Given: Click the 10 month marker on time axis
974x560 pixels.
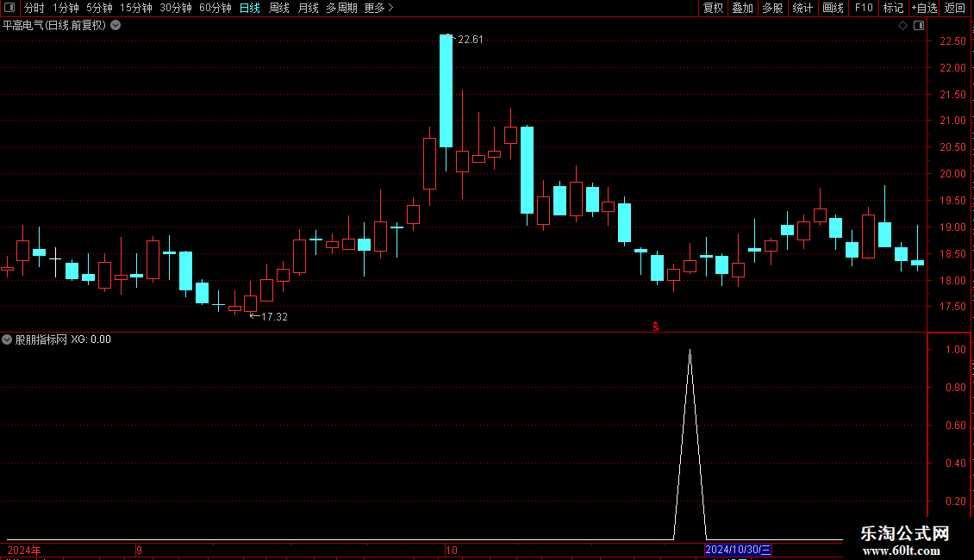Looking at the screenshot, I should tap(452, 550).
